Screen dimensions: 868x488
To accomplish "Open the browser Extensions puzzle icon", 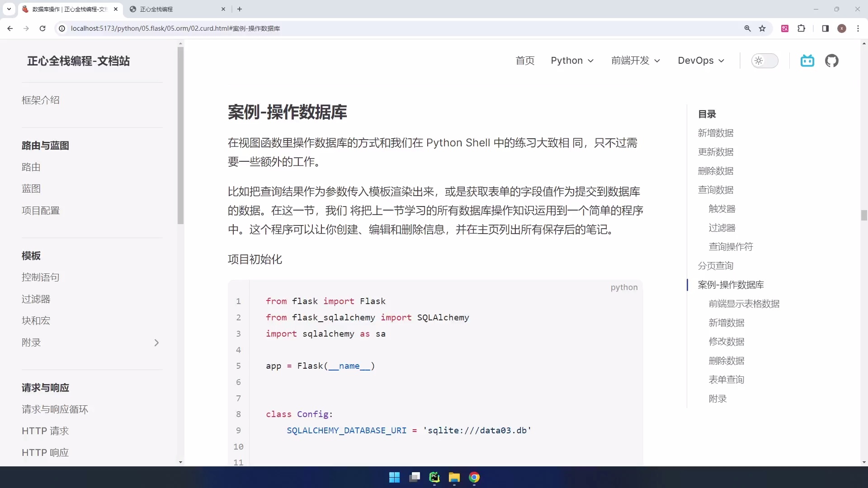I will point(802,28).
